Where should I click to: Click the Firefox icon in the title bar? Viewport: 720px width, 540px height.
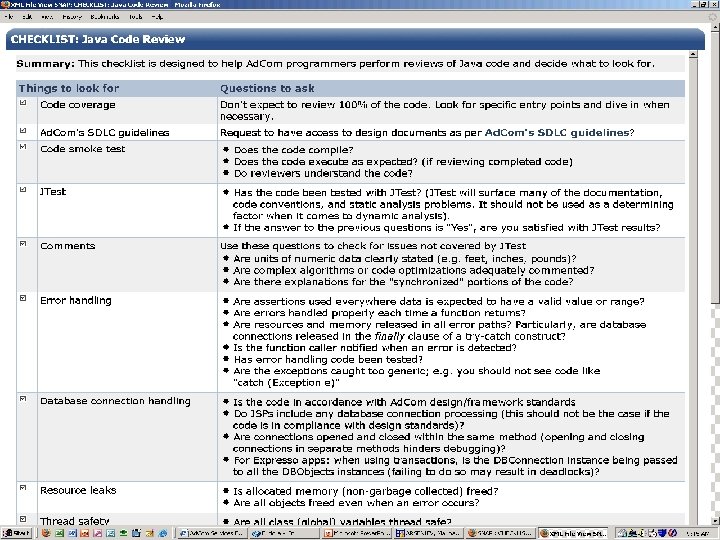coord(5,4)
